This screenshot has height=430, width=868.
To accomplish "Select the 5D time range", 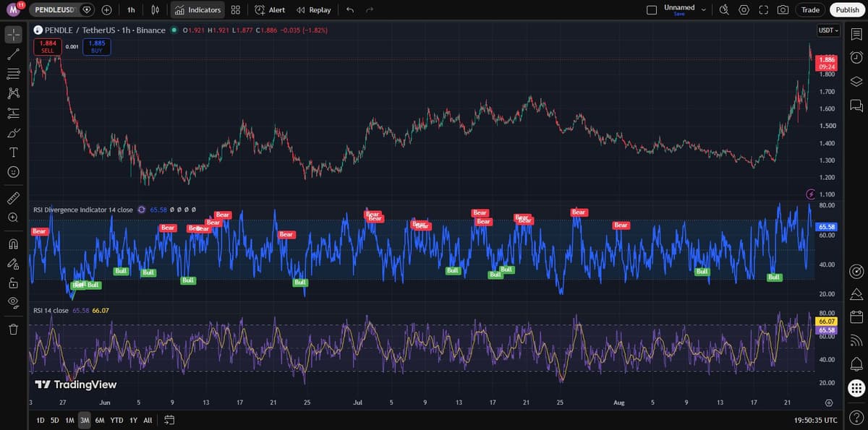I will tap(55, 420).
